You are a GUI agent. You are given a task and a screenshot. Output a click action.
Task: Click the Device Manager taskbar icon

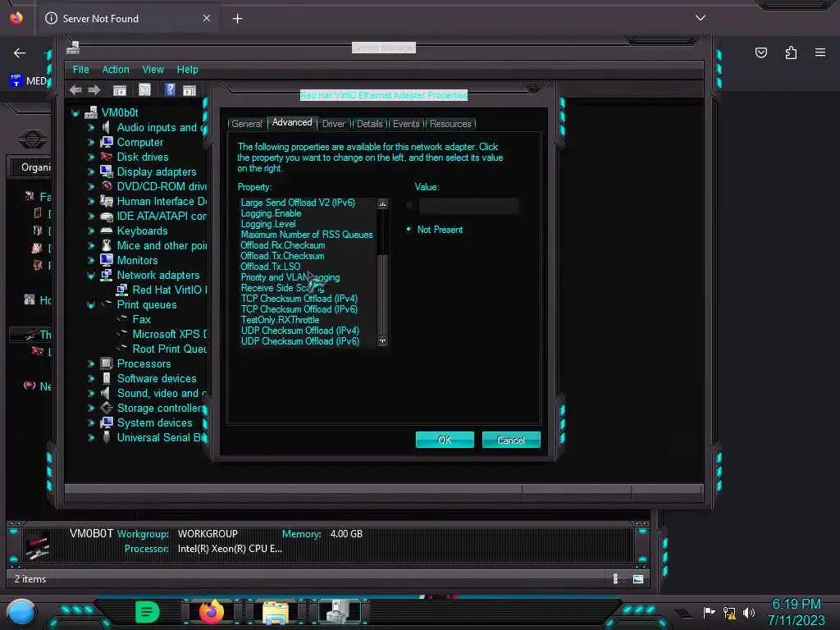click(340, 611)
